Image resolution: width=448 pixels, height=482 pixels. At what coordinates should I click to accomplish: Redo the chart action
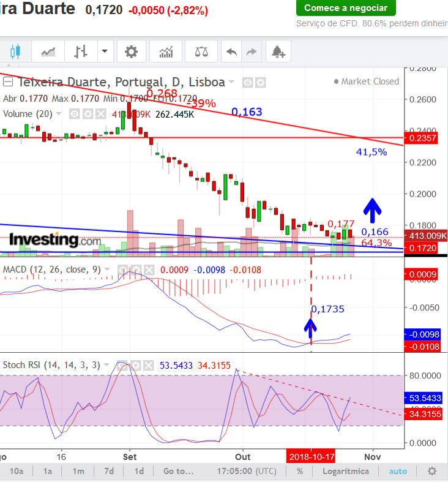coord(252,51)
